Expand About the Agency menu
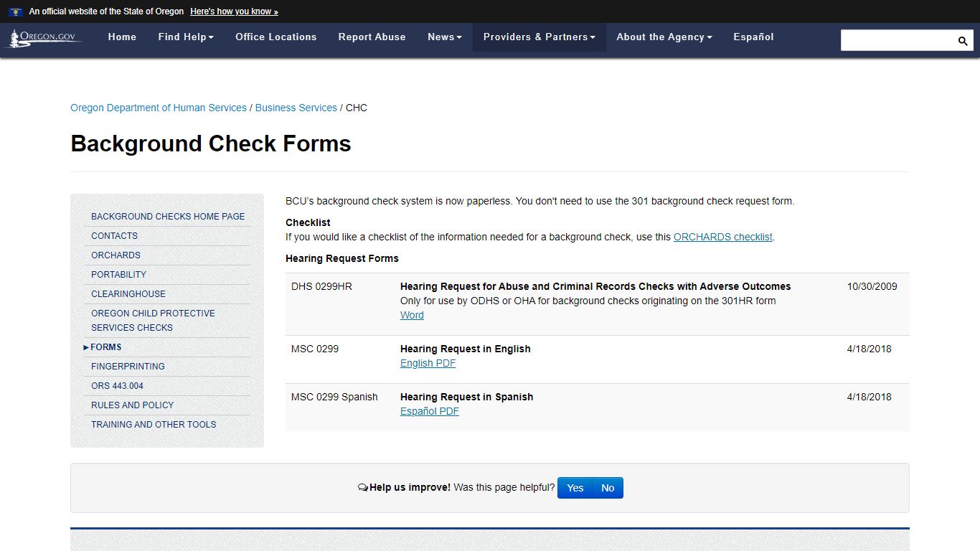This screenshot has width=980, height=551. (664, 37)
